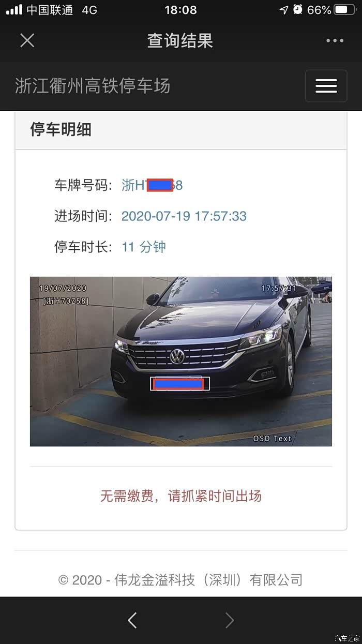The image size is (362, 644).
Task: Tap the battery icon in status bar
Action: pyautogui.click(x=345, y=10)
